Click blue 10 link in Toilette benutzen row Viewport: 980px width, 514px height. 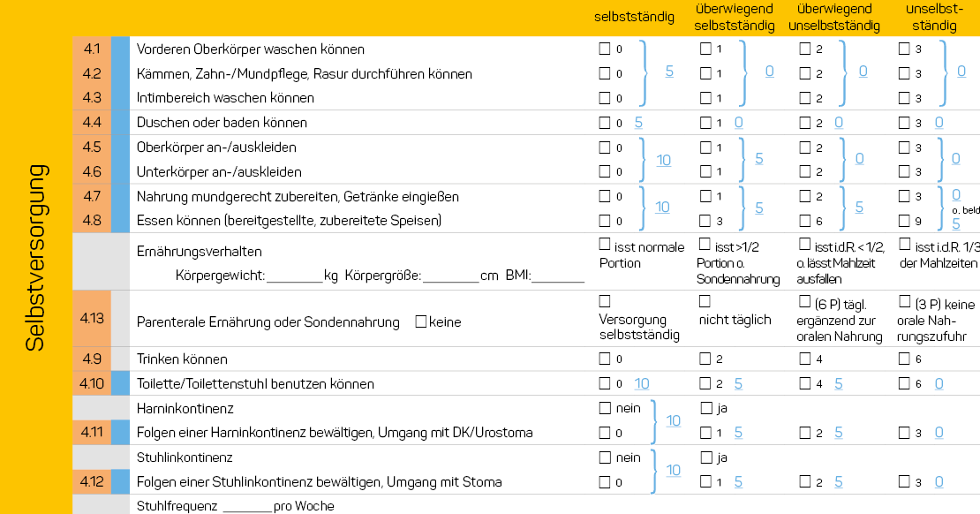click(x=642, y=383)
